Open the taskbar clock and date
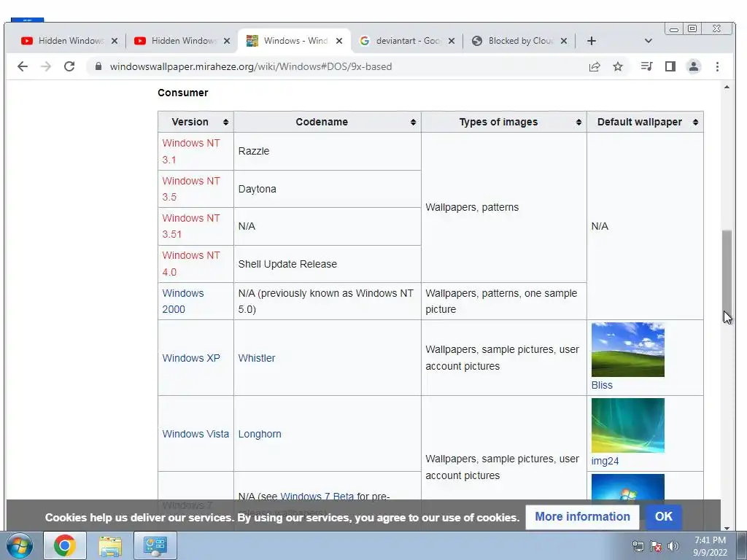The width and height of the screenshot is (747, 560). [x=710, y=546]
